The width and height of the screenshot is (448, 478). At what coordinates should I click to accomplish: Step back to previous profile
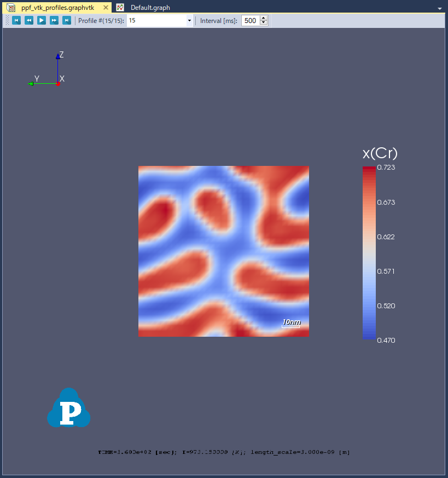(29, 20)
